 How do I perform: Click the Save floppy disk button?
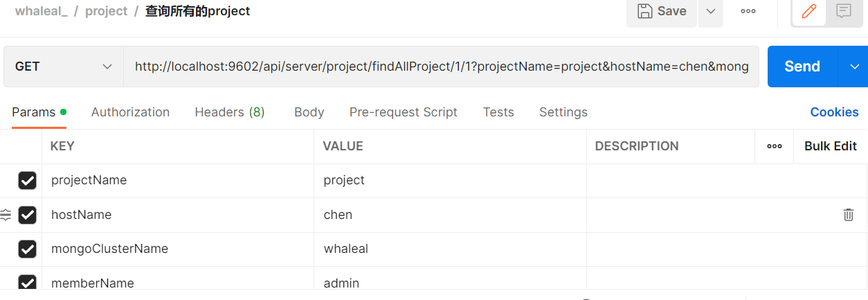(662, 11)
